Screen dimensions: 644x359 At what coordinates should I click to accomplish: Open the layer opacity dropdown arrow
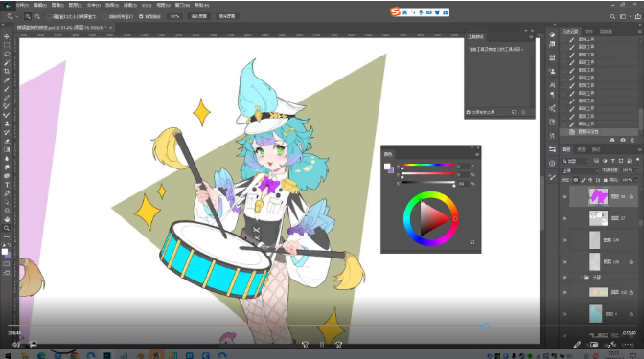pyautogui.click(x=636, y=170)
